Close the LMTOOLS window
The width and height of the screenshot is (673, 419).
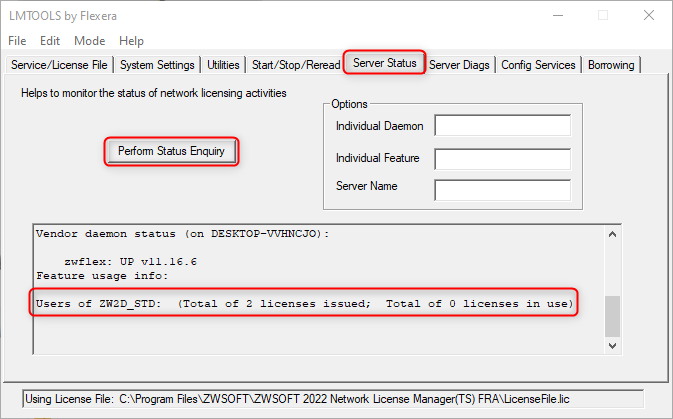[x=649, y=15]
